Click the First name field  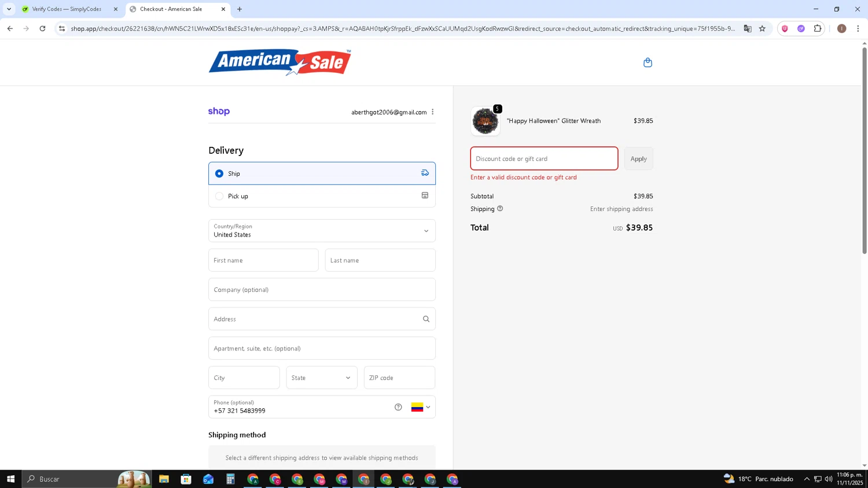coord(263,260)
